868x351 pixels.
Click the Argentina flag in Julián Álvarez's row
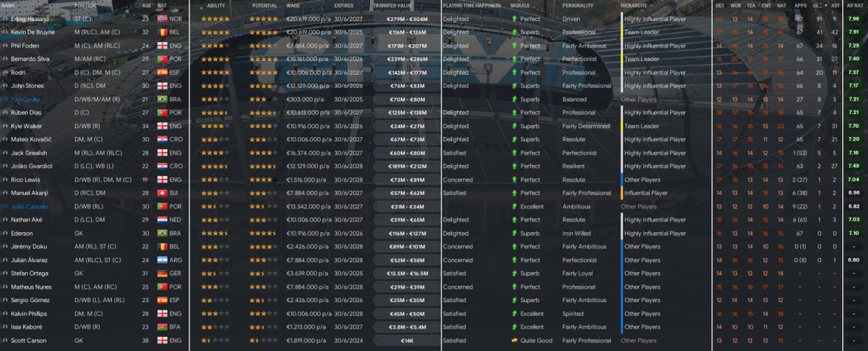pos(161,260)
